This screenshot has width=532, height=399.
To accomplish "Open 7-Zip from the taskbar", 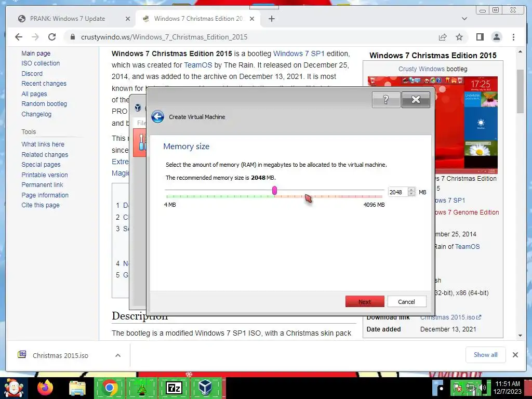I will [x=174, y=388].
